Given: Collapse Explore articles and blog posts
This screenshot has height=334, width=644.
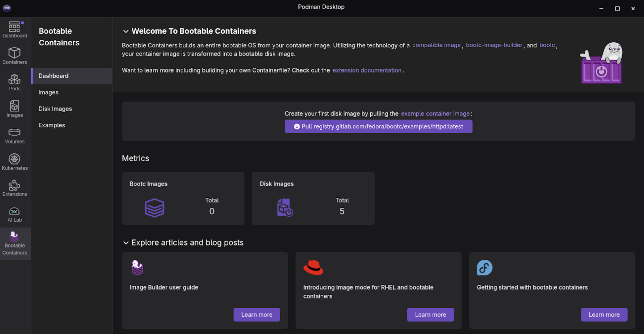Looking at the screenshot, I should [x=126, y=243].
